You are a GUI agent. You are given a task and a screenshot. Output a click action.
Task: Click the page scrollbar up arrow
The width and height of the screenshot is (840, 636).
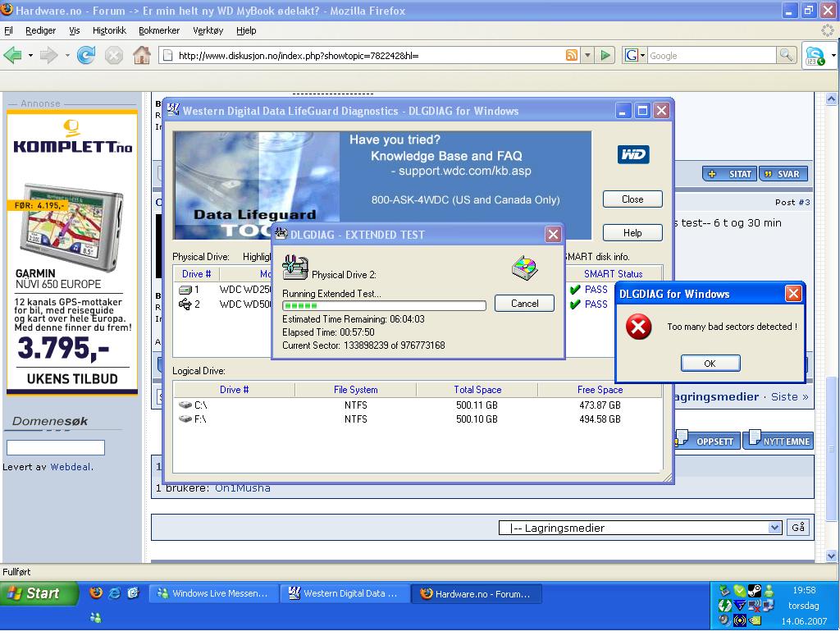tap(832, 98)
